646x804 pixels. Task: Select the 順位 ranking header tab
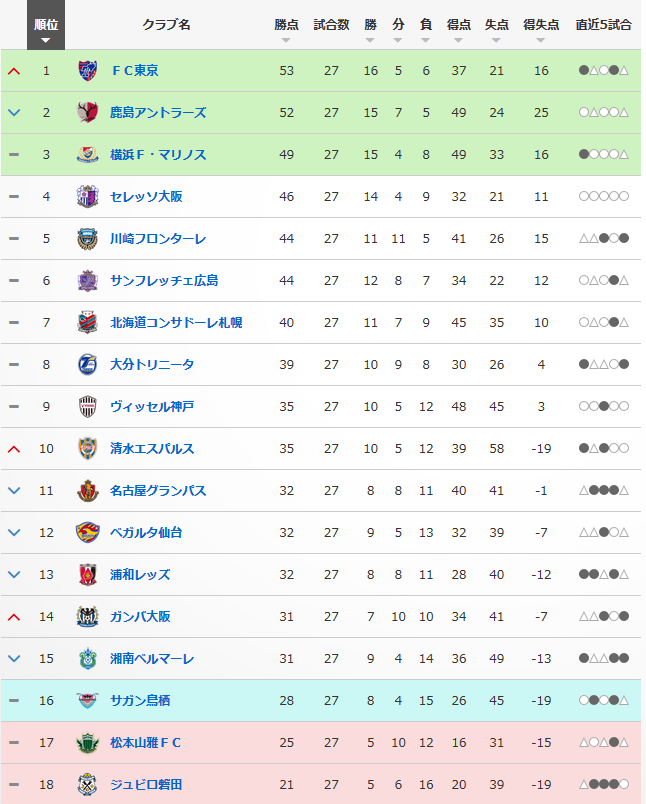tap(46, 25)
